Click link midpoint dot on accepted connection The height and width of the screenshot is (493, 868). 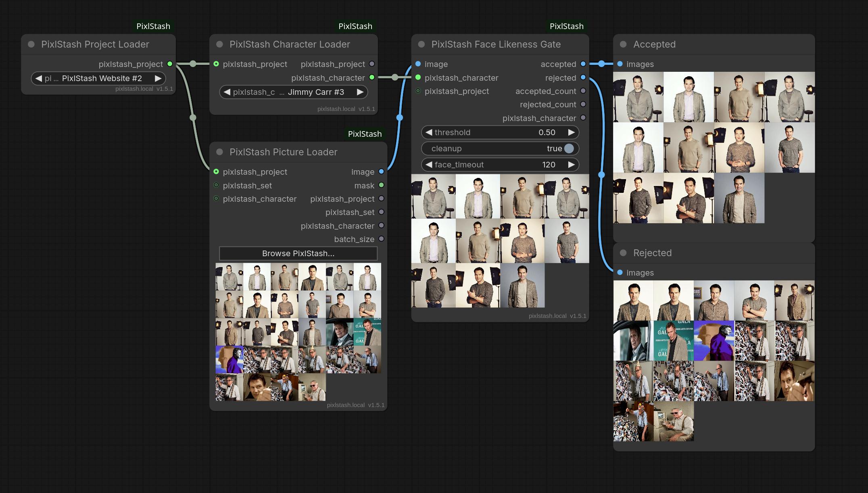tap(601, 64)
